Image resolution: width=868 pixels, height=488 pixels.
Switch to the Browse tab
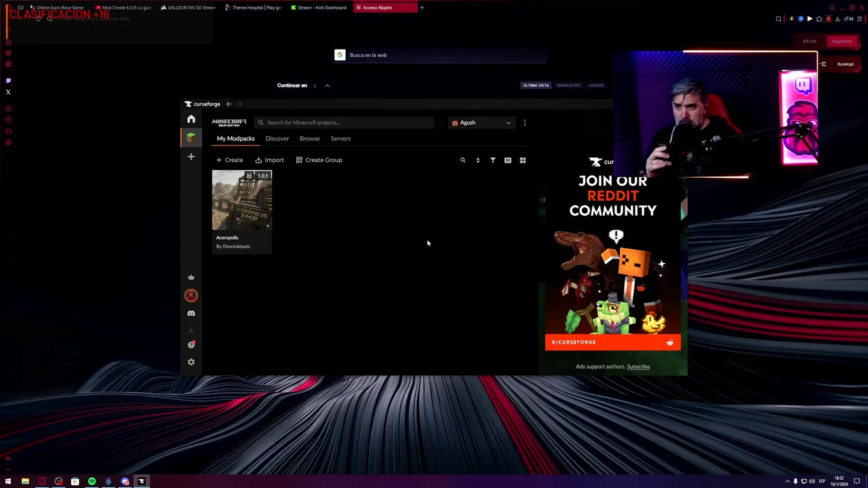tap(309, 138)
